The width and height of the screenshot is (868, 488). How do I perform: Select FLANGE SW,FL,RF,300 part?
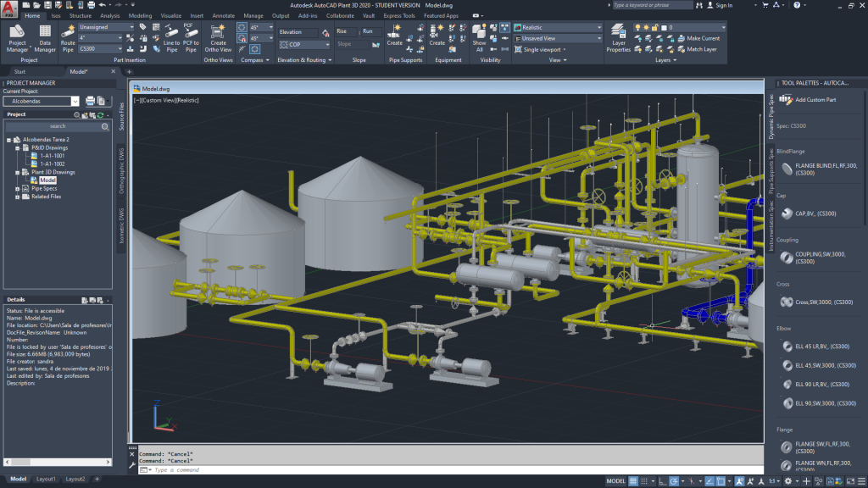pyautogui.click(x=815, y=447)
